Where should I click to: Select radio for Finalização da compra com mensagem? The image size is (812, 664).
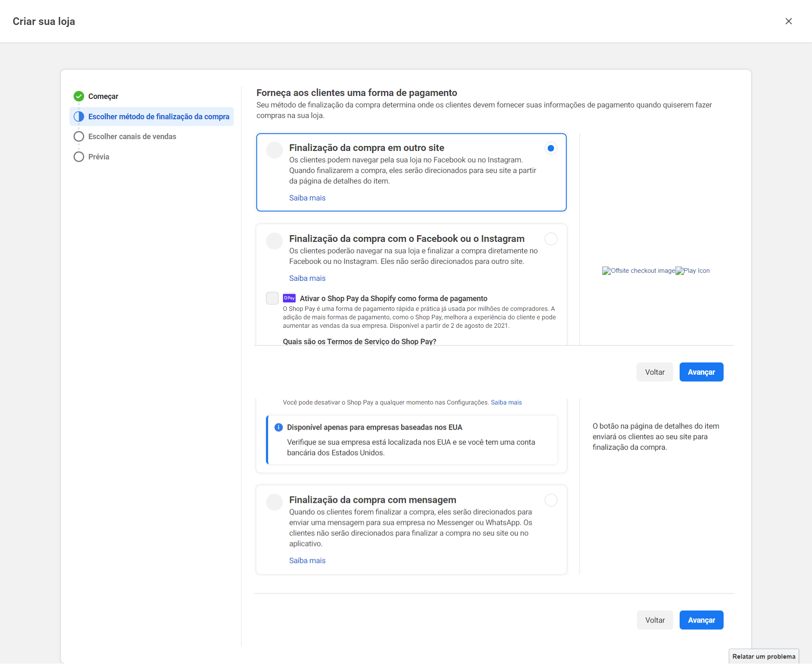coord(551,500)
